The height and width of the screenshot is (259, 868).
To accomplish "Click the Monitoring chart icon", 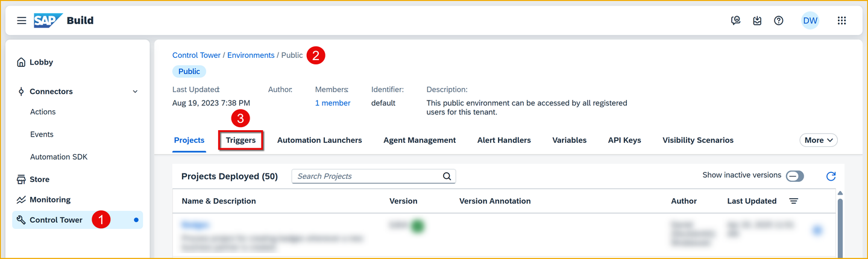I will coord(21,199).
